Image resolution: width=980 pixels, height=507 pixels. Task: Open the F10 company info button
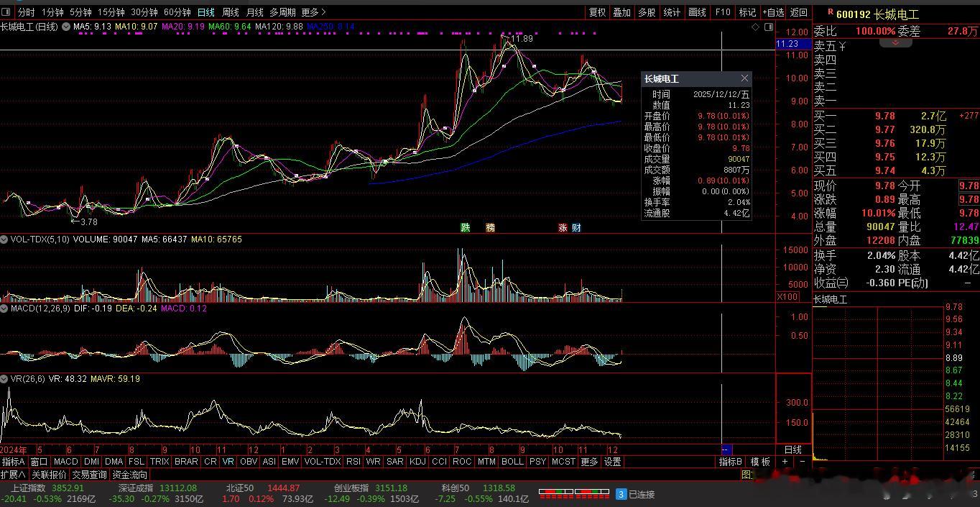coord(723,12)
